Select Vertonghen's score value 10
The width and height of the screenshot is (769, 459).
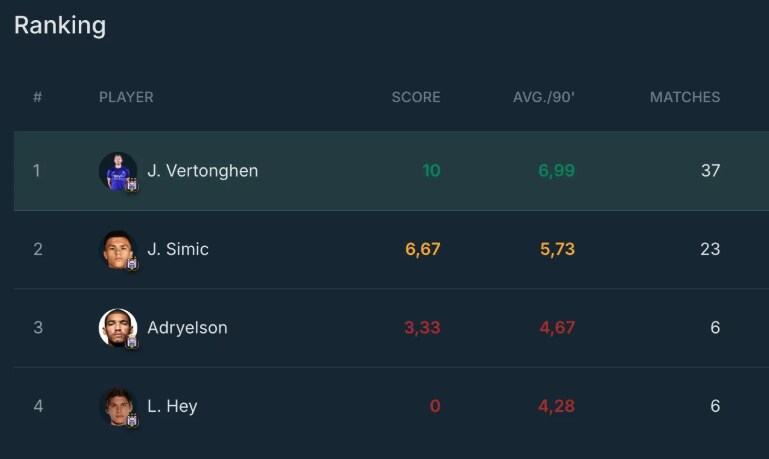[432, 171]
